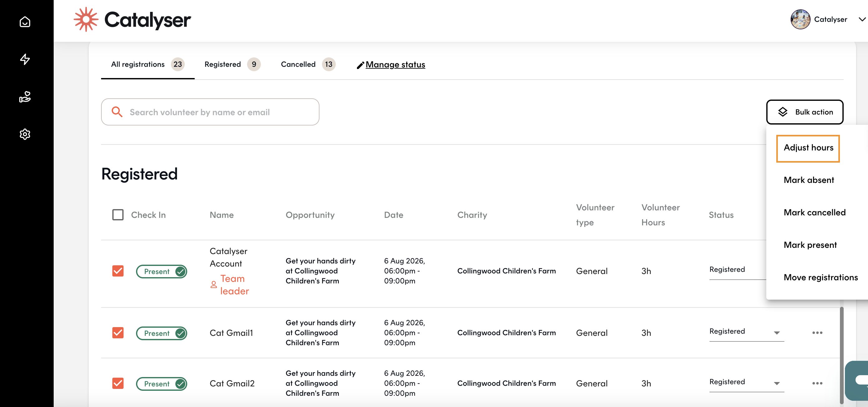The width and height of the screenshot is (868, 407).
Task: Open the Status dropdown for Catalyser Account
Action: 738,270
